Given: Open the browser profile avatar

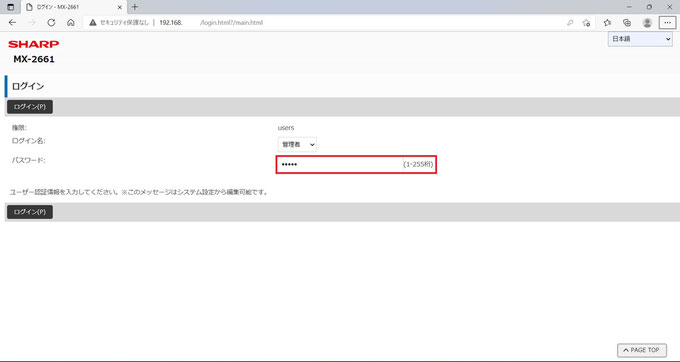Looking at the screenshot, I should 647,23.
